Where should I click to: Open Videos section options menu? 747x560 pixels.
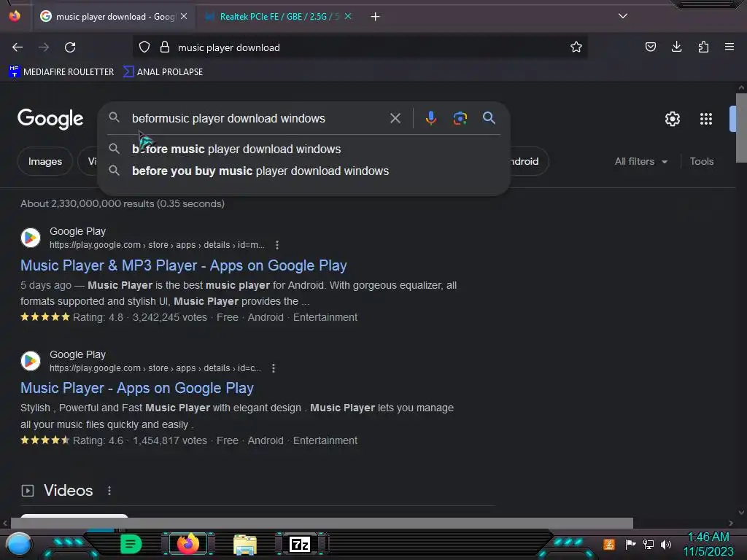109,491
